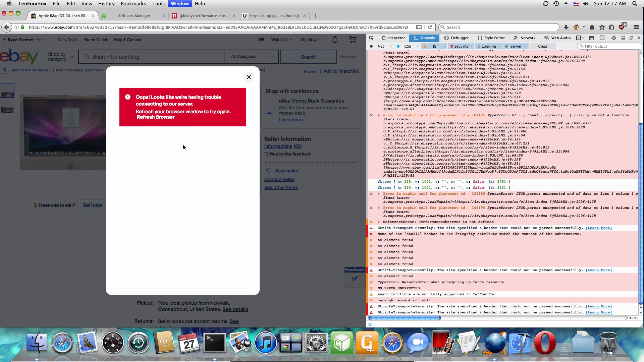Open Bookmarks menu in menu bar
The width and height of the screenshot is (644, 362).
coord(133,4)
